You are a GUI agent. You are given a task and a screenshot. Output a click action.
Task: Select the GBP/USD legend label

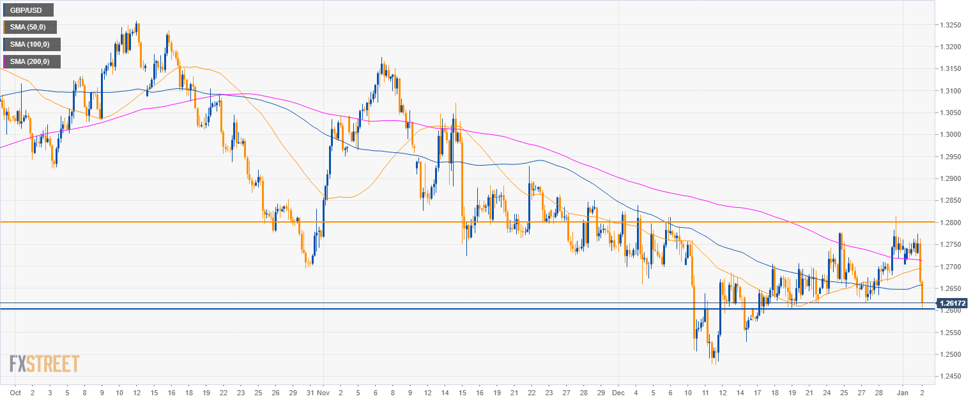tap(28, 10)
